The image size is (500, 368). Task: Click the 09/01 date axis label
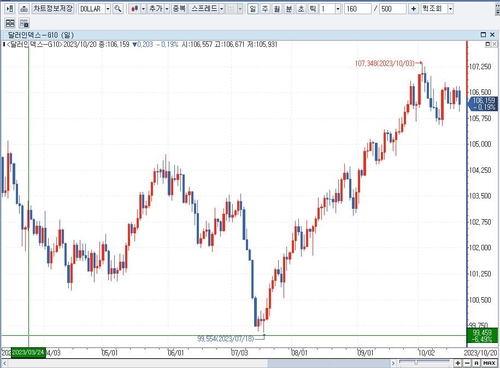click(365, 353)
